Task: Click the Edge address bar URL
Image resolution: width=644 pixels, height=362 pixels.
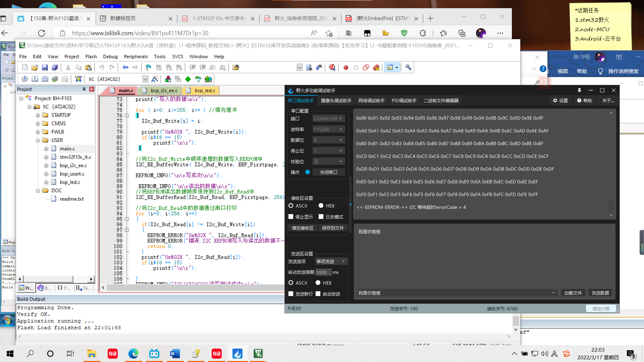Action: tap(140, 33)
